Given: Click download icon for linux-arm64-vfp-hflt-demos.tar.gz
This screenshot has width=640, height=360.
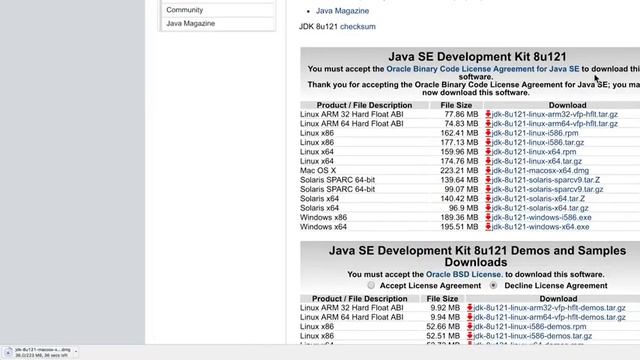Looking at the screenshot, I should pos(470,317).
